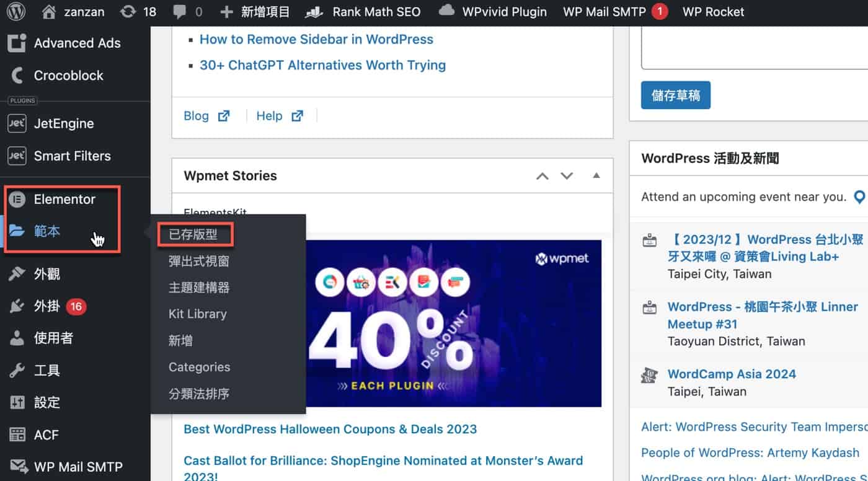This screenshot has height=481, width=868.
Task: Click the event location pin icon
Action: [x=859, y=197]
